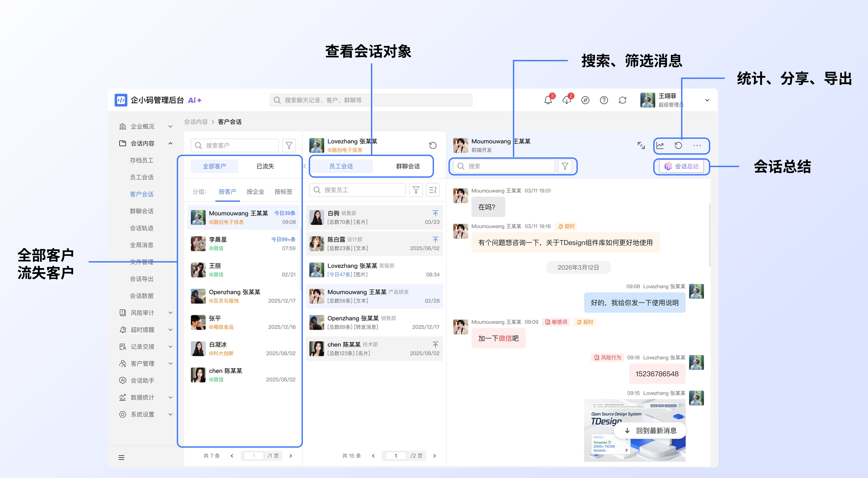Viewport: 868px width, 478px height.
Task: Go to next page of customer list
Action: point(291,456)
